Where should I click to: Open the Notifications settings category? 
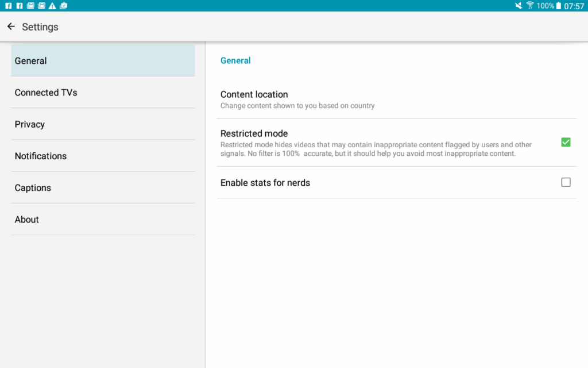coord(103,156)
